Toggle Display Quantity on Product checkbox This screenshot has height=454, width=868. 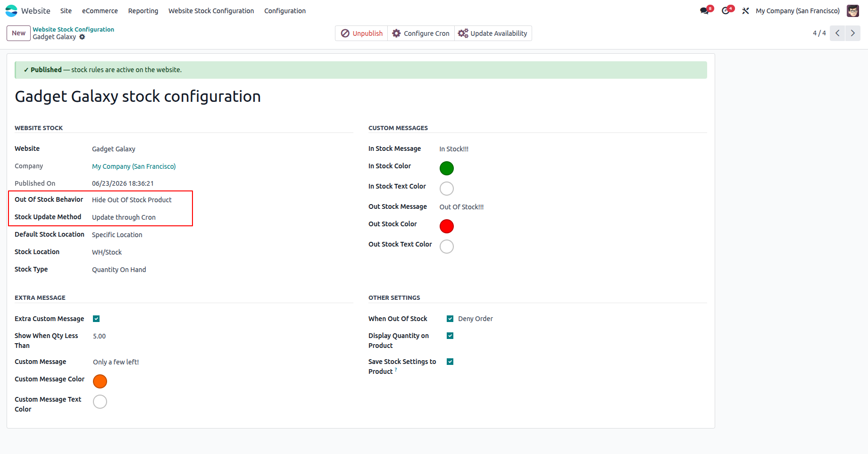click(450, 336)
